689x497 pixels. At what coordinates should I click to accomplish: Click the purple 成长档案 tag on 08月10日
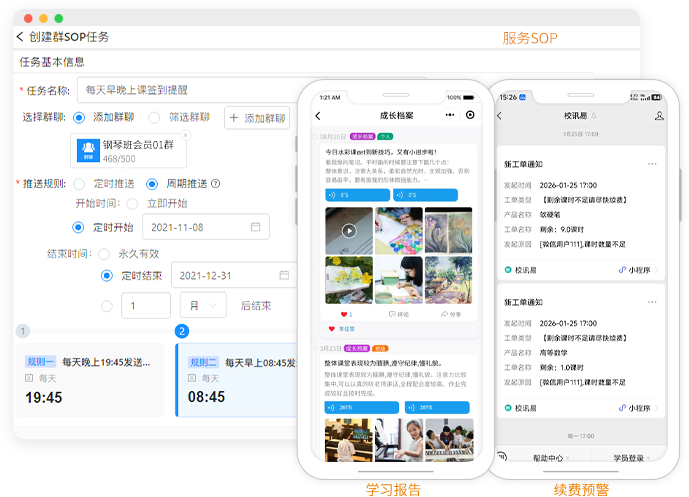click(363, 136)
